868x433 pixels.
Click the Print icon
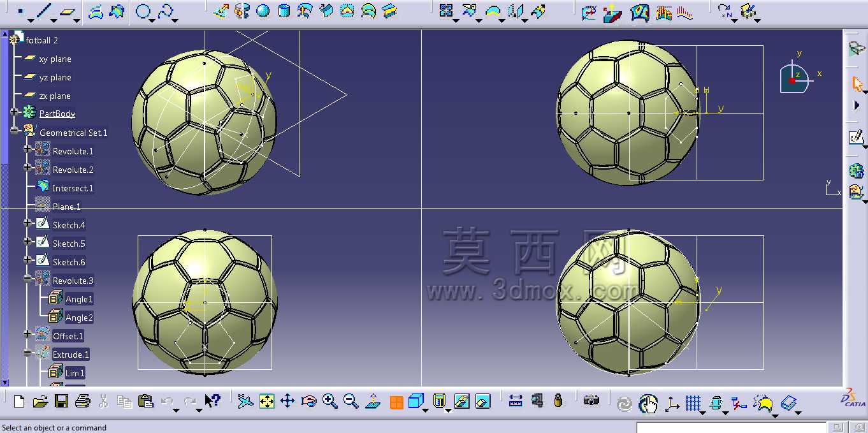coord(82,401)
